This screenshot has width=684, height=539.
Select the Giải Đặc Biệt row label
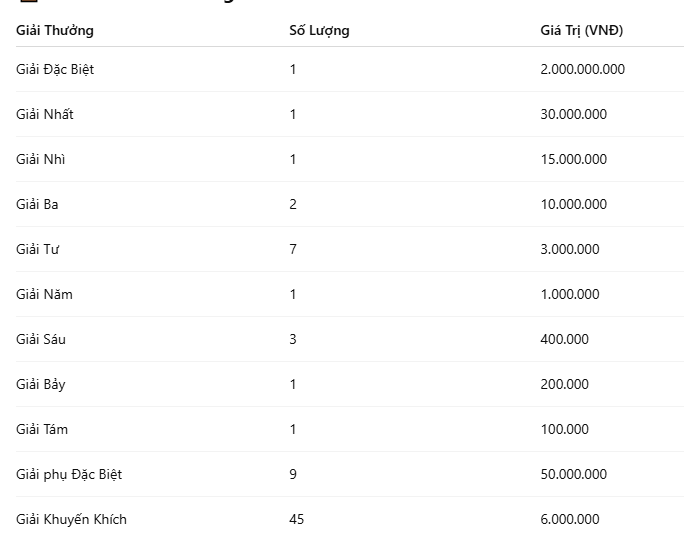pos(55,69)
